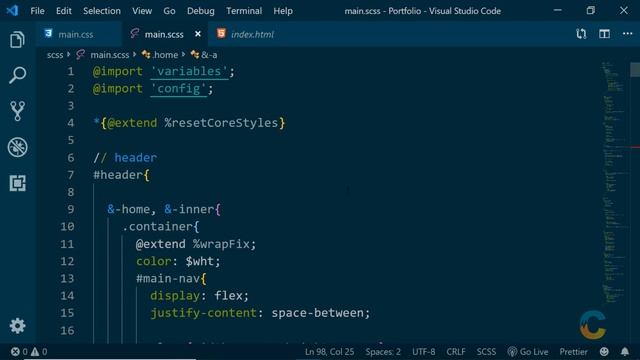Click the VS Code logo icon
The width and height of the screenshot is (640, 360).
click(12, 11)
